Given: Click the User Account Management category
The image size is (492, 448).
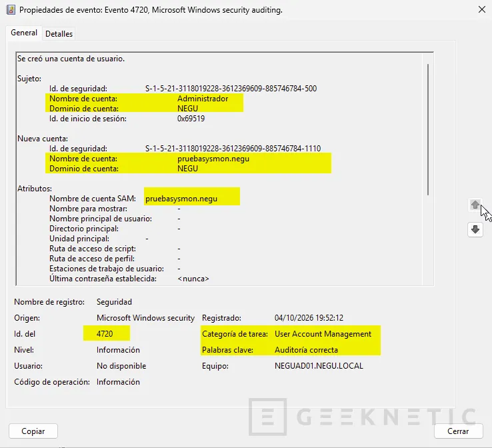Looking at the screenshot, I should pyautogui.click(x=323, y=334).
